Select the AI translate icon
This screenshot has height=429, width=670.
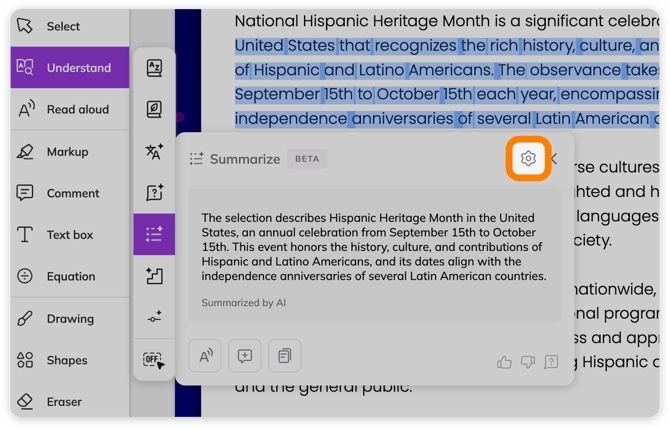click(154, 151)
